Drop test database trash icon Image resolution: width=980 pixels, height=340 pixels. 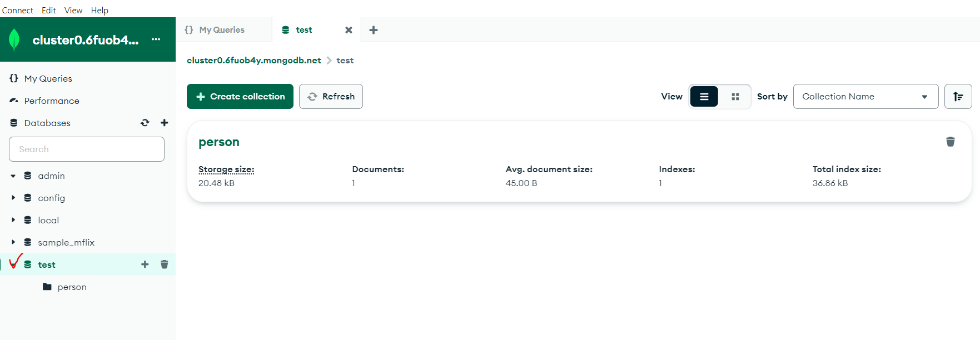tap(165, 264)
